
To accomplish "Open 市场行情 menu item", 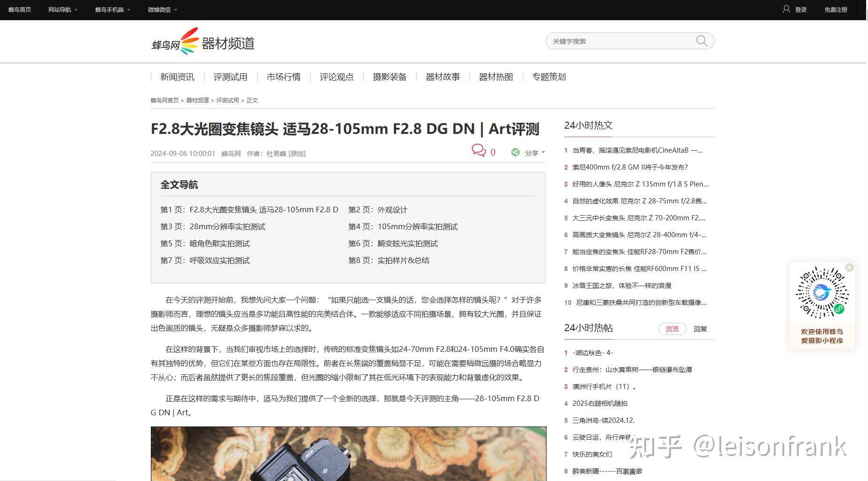I will point(283,77).
